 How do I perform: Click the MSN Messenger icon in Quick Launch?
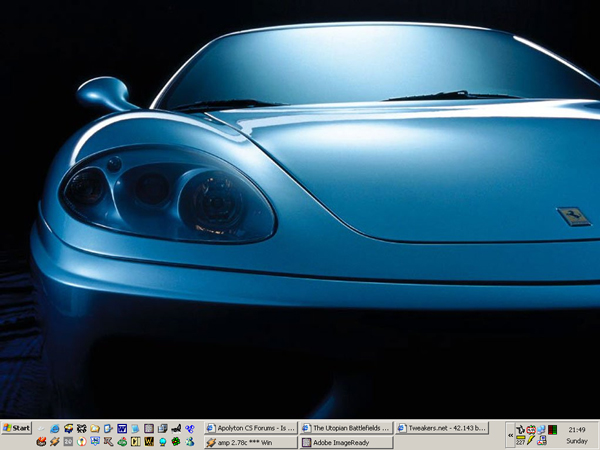tap(190, 441)
